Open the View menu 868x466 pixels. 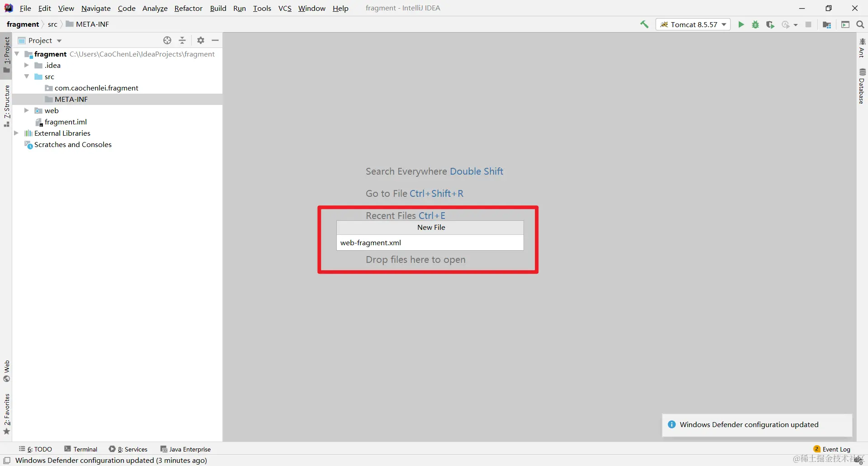click(x=66, y=8)
